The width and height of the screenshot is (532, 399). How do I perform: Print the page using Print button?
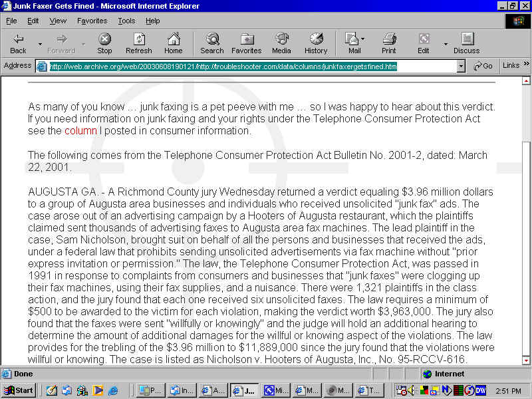click(389, 43)
